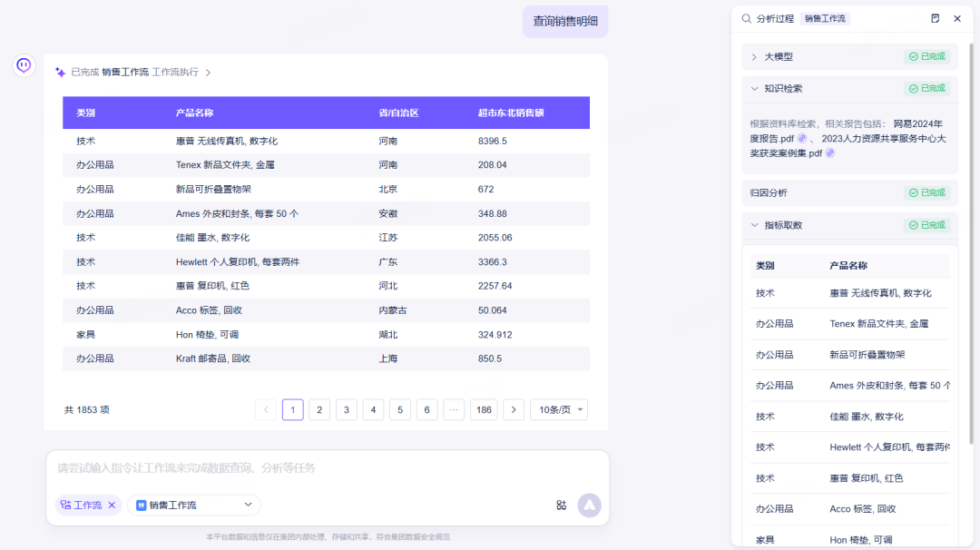The image size is (980, 550).
Task: Select cell 惠普 无线传真机, 数字化 in main table
Action: 226,142
